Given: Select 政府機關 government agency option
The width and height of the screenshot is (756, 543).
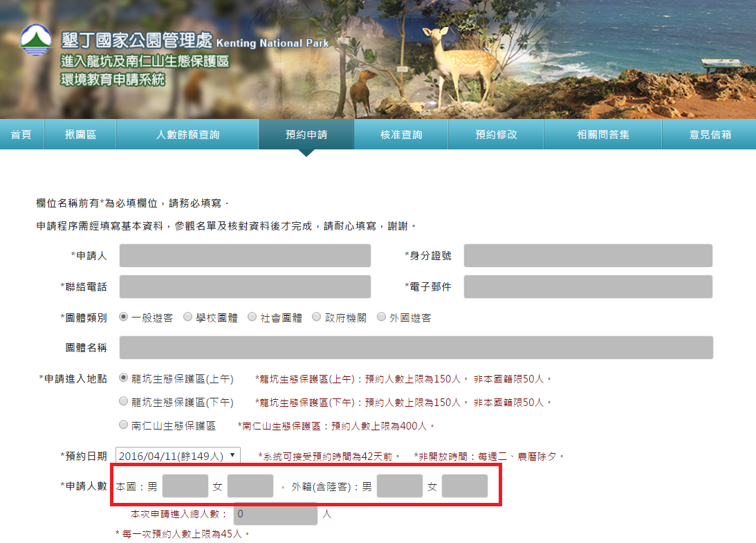Looking at the screenshot, I should point(316,317).
